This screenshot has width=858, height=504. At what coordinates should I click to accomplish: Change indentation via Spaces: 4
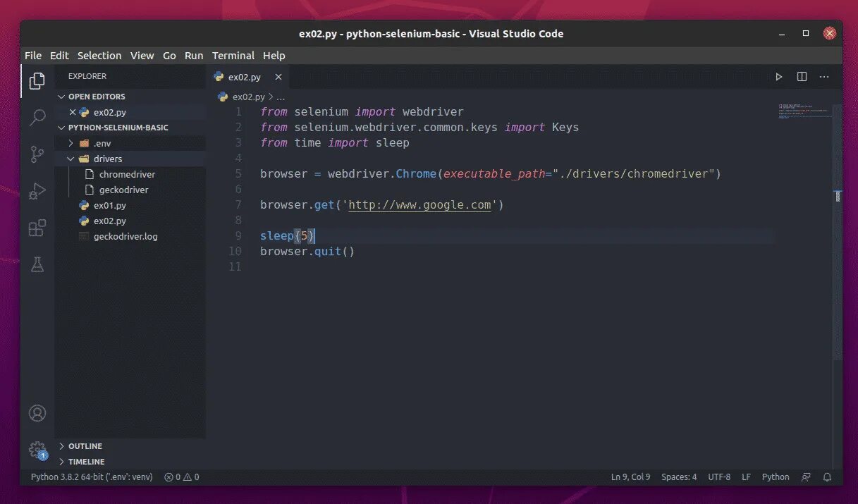679,477
